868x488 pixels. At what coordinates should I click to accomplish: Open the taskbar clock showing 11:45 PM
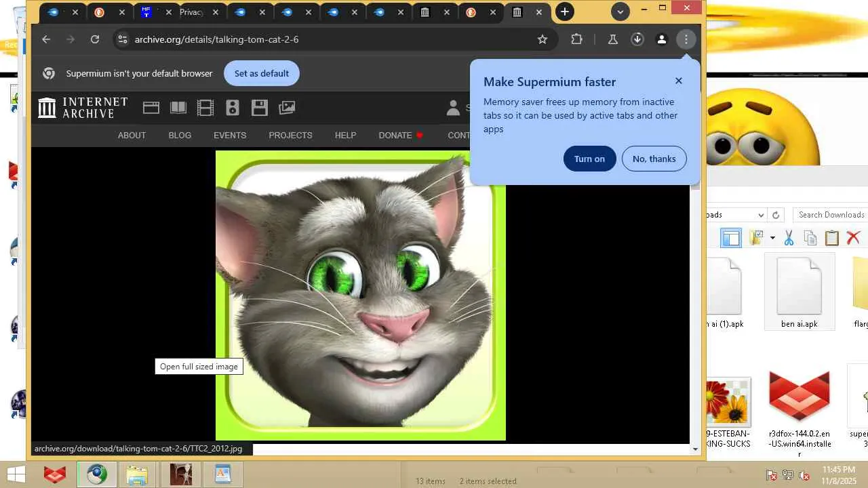tap(839, 474)
